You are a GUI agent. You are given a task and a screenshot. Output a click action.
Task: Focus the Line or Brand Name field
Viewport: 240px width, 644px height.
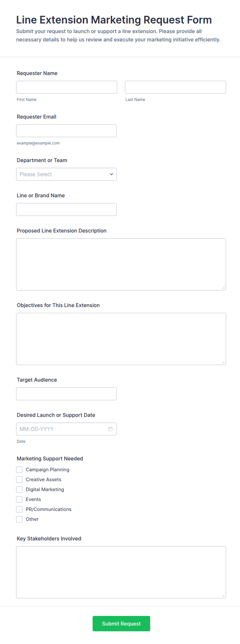(66, 209)
